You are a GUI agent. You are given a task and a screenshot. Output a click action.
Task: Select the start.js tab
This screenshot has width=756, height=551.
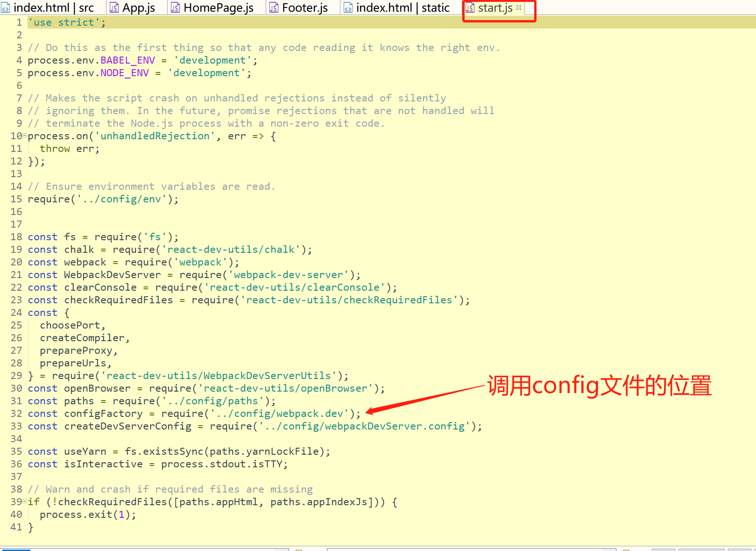(495, 7)
